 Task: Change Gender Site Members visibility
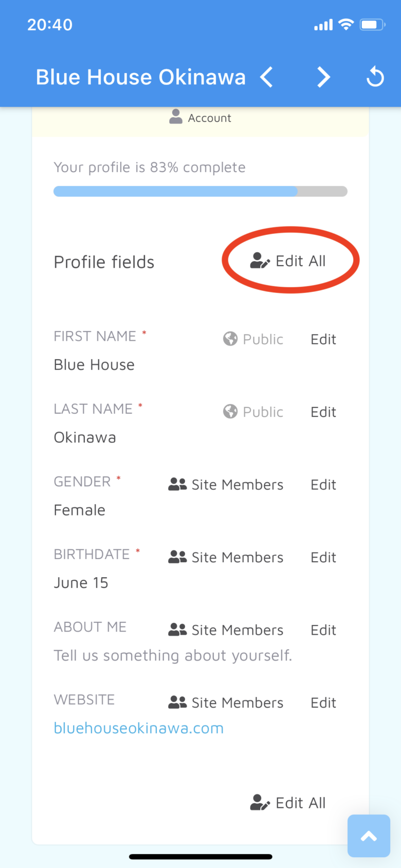tap(226, 485)
